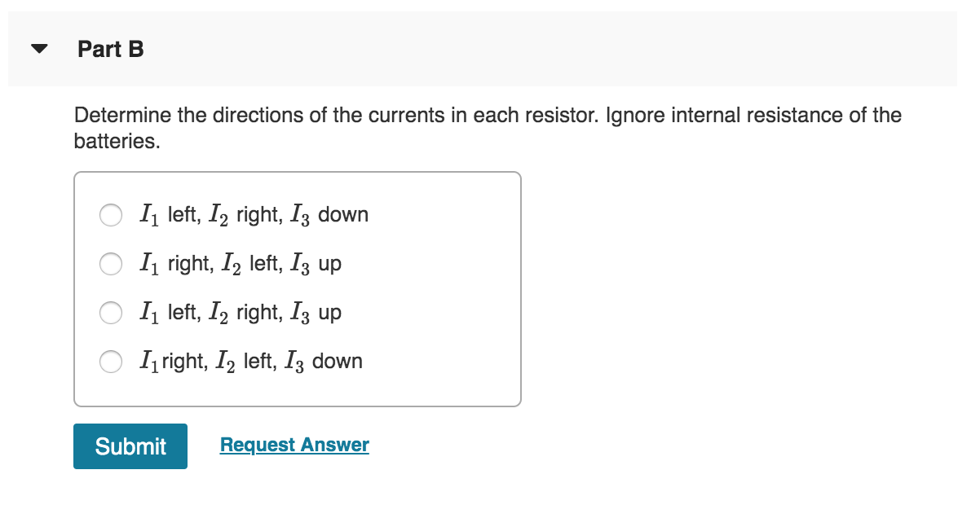Request the answer from the system

point(294,445)
